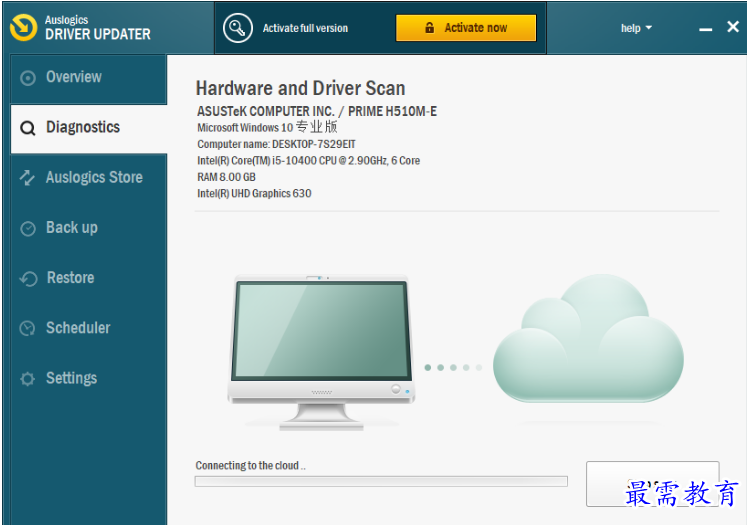Open the help dropdown menu
This screenshot has width=747, height=525.
pyautogui.click(x=636, y=28)
